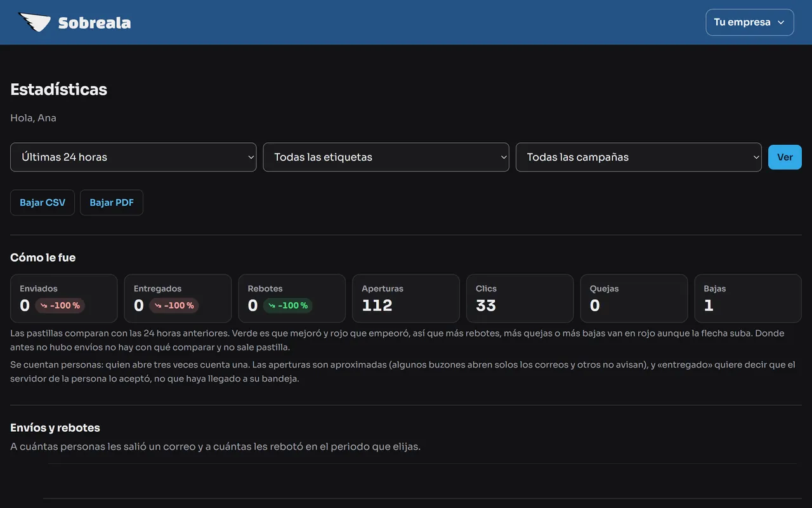Select the Aperturas 112 stat card
The image size is (812, 508).
406,298
